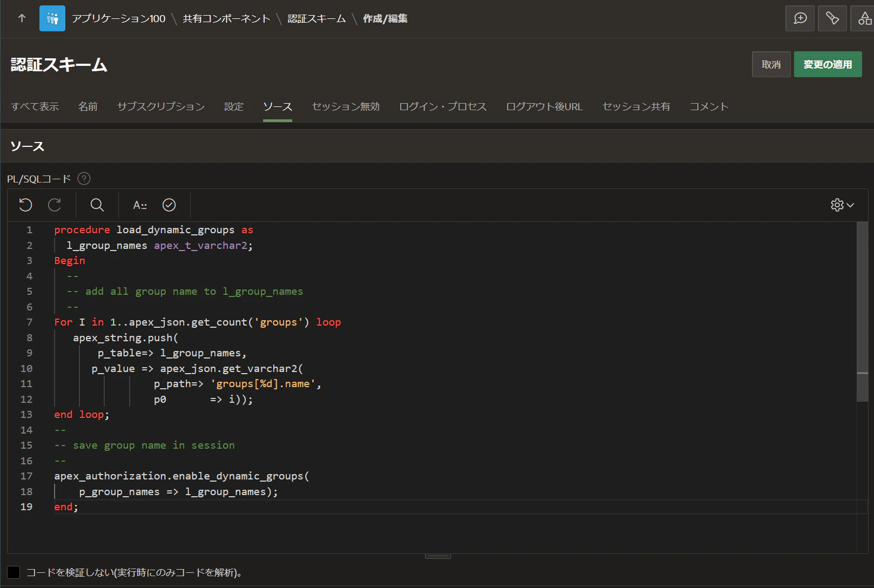Viewport: 874px width, 588px height.
Task: Click the 'Begin' keyword line
Action: (x=70, y=261)
